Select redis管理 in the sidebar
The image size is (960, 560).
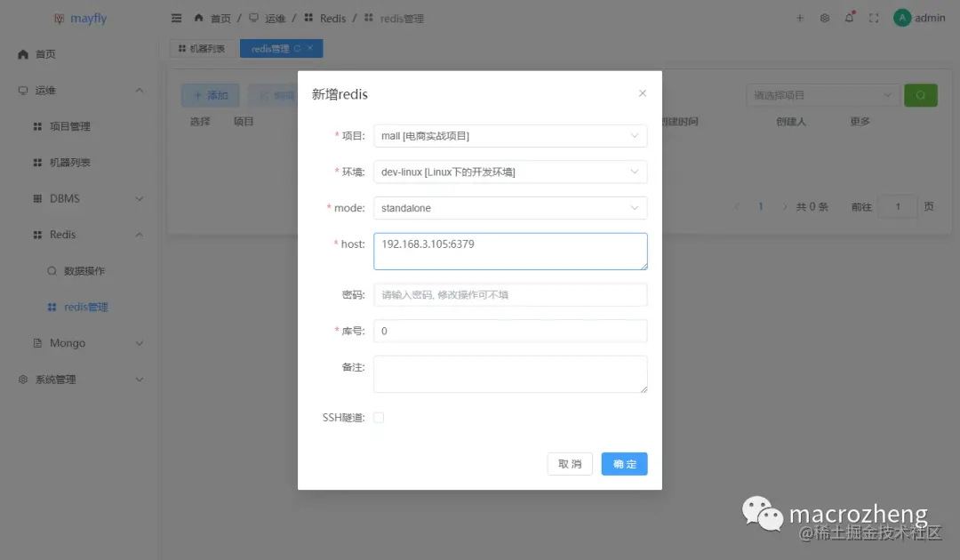click(x=80, y=308)
